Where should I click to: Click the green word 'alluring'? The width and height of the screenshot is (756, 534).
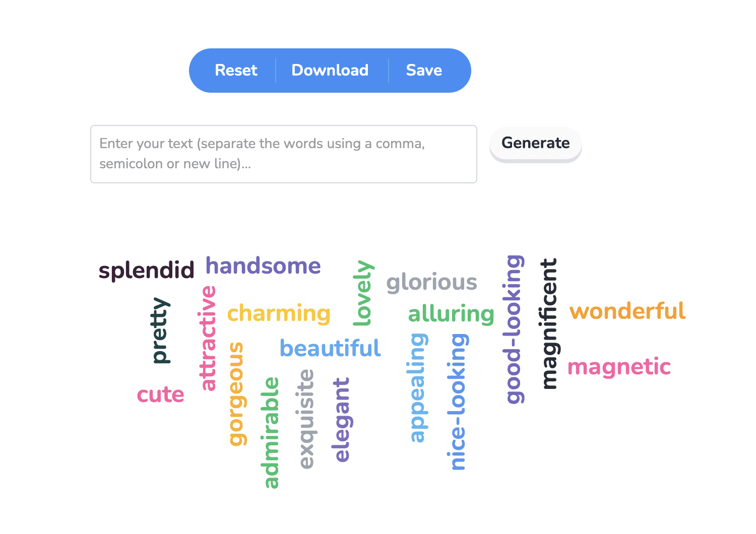click(x=451, y=314)
